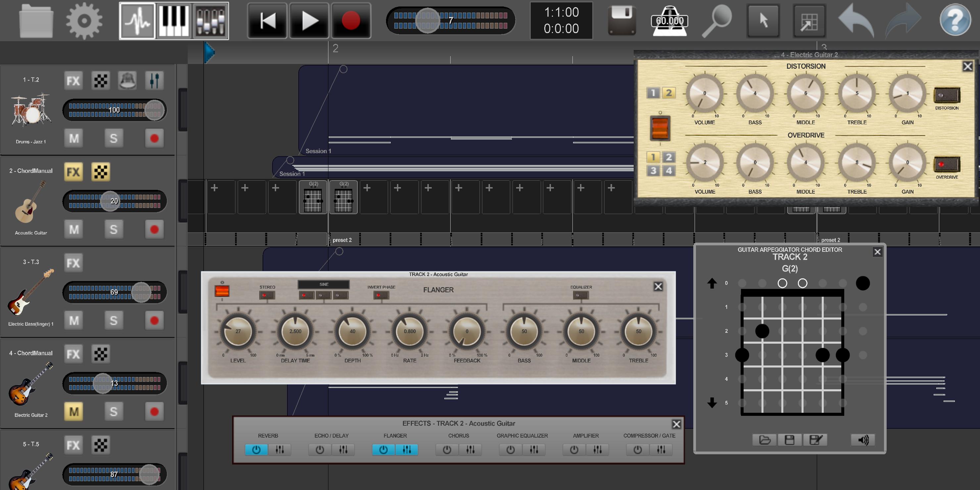Switch to piano roll view

click(173, 21)
